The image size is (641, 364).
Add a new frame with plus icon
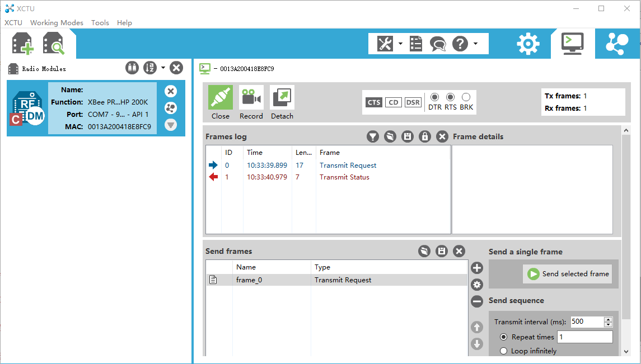476,268
